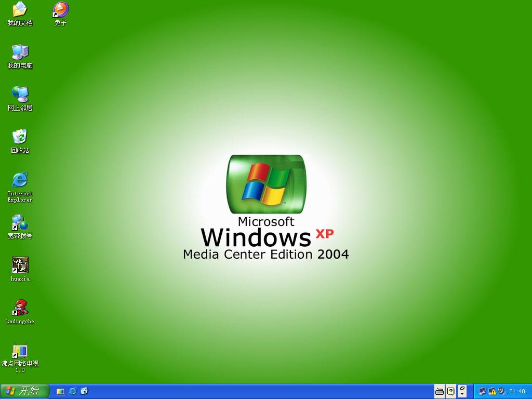The width and height of the screenshot is (532, 399).
Task: Click the keyboard icon in language bar
Action: 440,392
